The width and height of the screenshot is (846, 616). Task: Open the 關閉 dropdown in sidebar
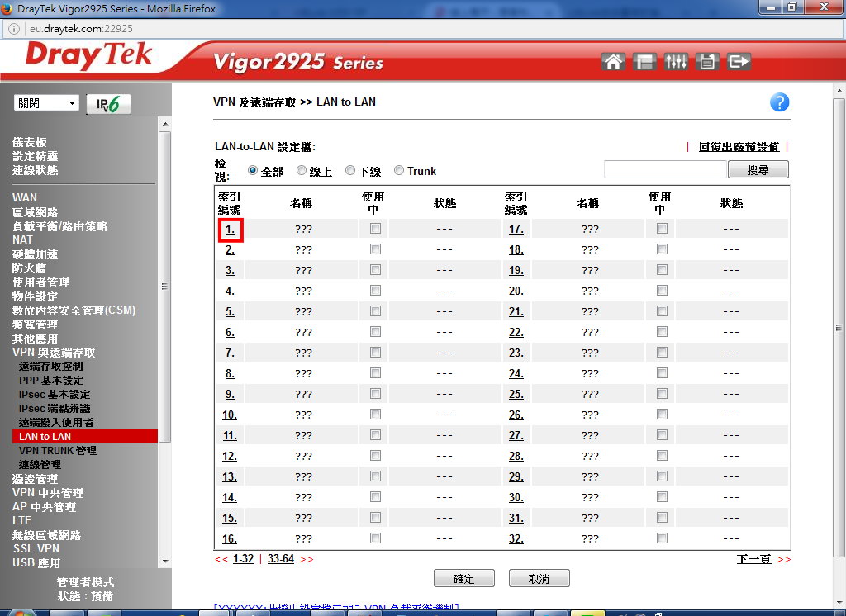(x=47, y=103)
